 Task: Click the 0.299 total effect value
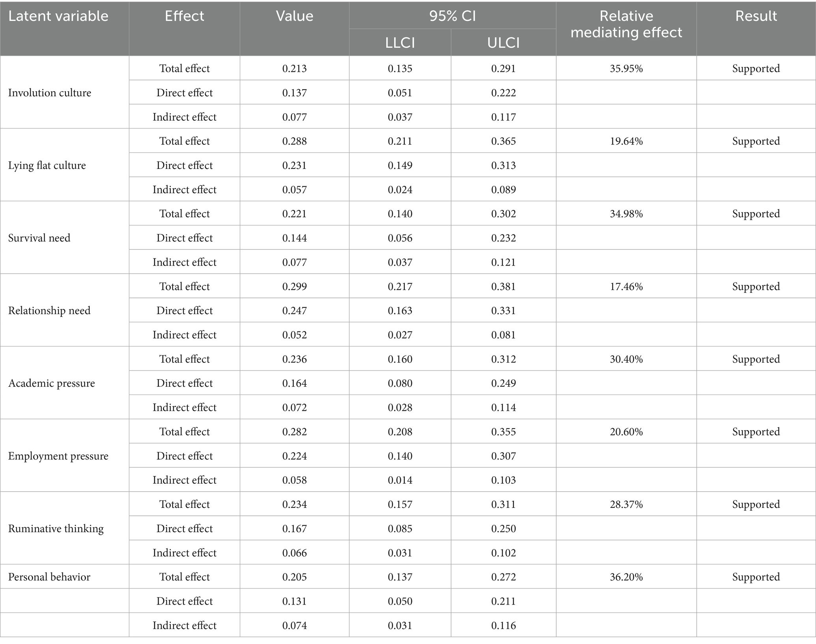pyautogui.click(x=294, y=286)
